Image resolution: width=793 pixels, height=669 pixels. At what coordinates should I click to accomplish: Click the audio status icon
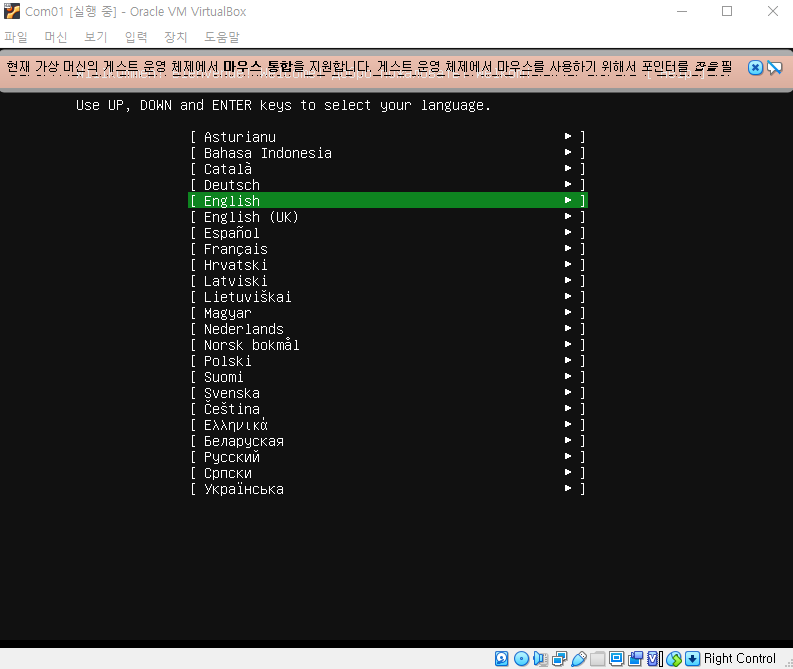coord(540,658)
